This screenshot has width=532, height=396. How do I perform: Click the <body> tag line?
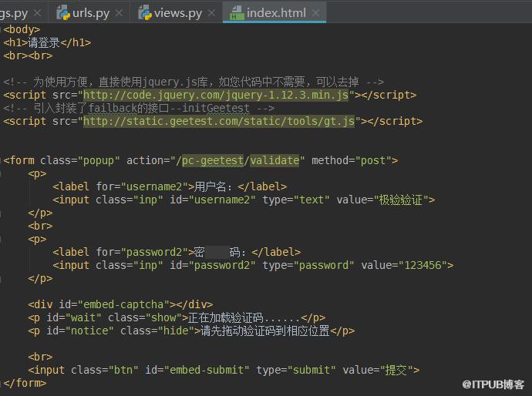22,29
